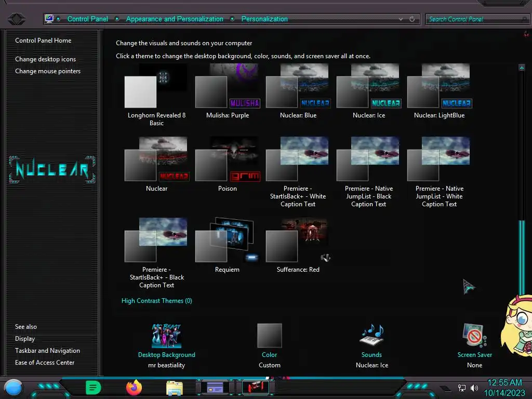Apply Premiere StartIsBack+ Black Caption Text theme
This screenshot has width=532, height=399.
coord(156,254)
